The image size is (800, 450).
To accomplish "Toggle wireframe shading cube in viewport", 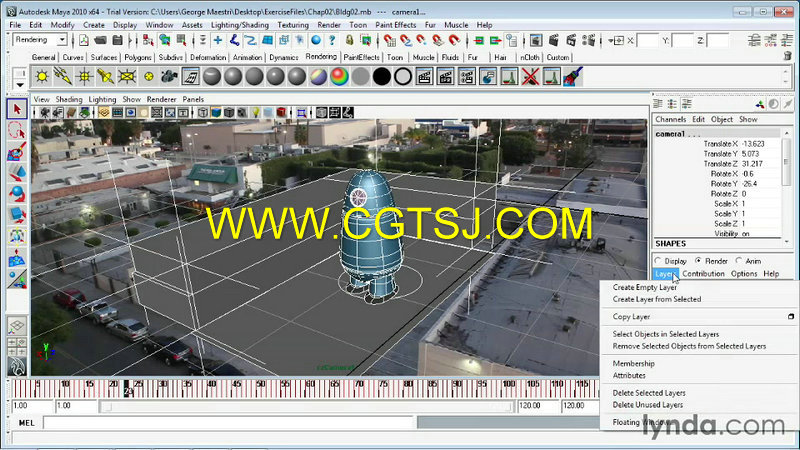I will (x=203, y=112).
